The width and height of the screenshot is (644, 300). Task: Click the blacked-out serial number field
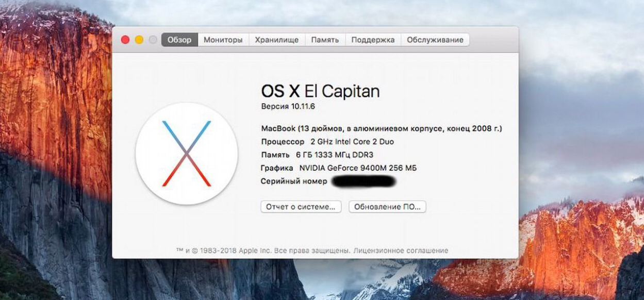coord(363,181)
